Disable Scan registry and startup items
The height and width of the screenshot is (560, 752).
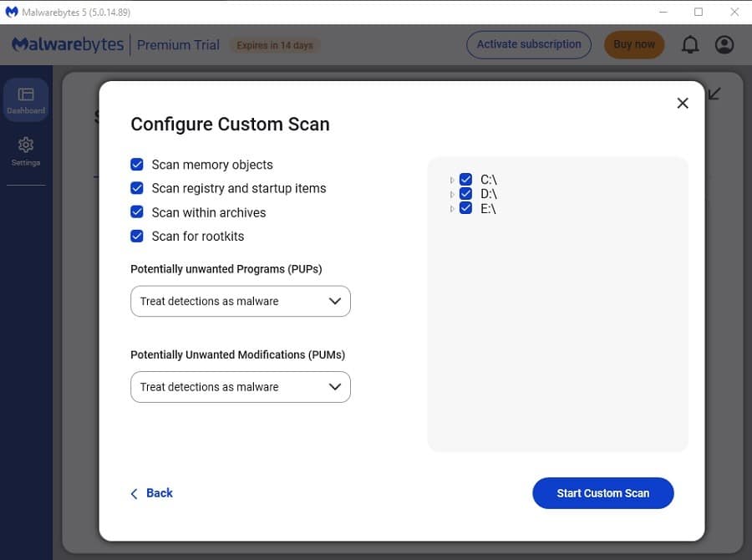click(137, 188)
